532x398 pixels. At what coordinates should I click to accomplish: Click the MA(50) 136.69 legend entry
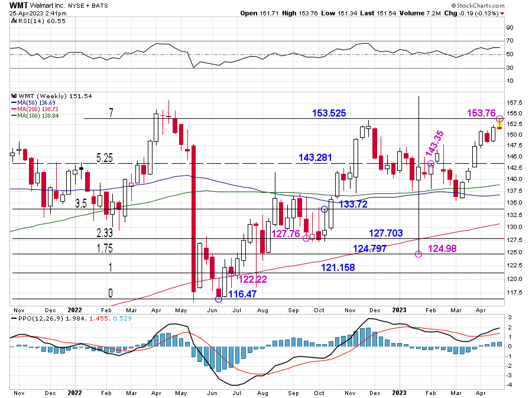(x=33, y=102)
